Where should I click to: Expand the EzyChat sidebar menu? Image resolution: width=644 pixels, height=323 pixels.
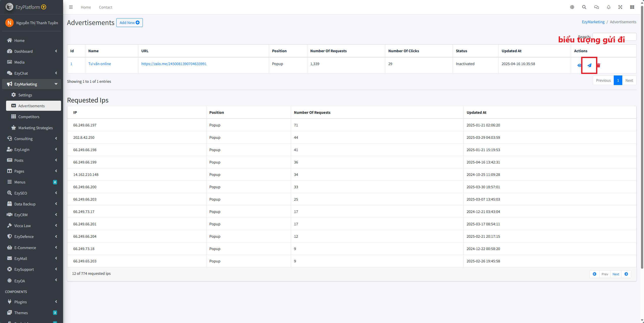[32, 73]
